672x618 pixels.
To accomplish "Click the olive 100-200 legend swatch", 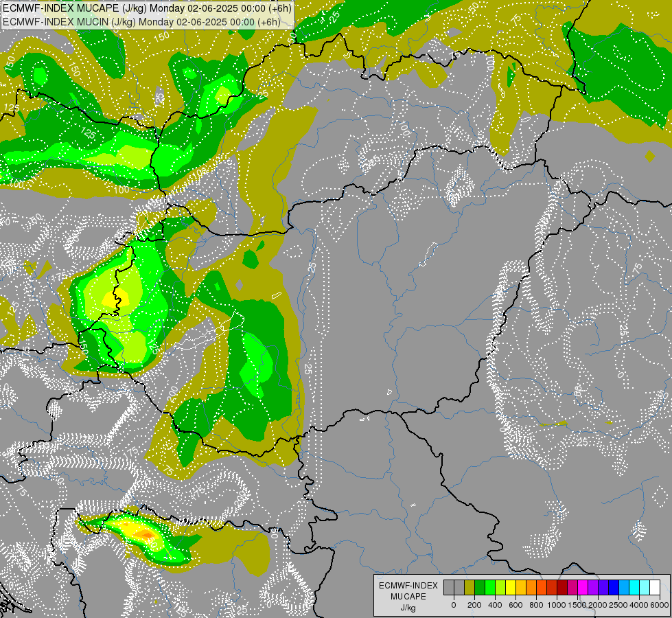I will click(470, 587).
